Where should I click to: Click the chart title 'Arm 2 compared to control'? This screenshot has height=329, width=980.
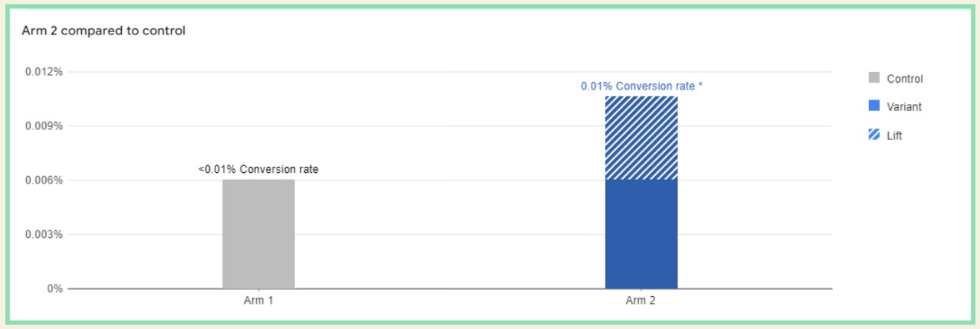(x=103, y=31)
